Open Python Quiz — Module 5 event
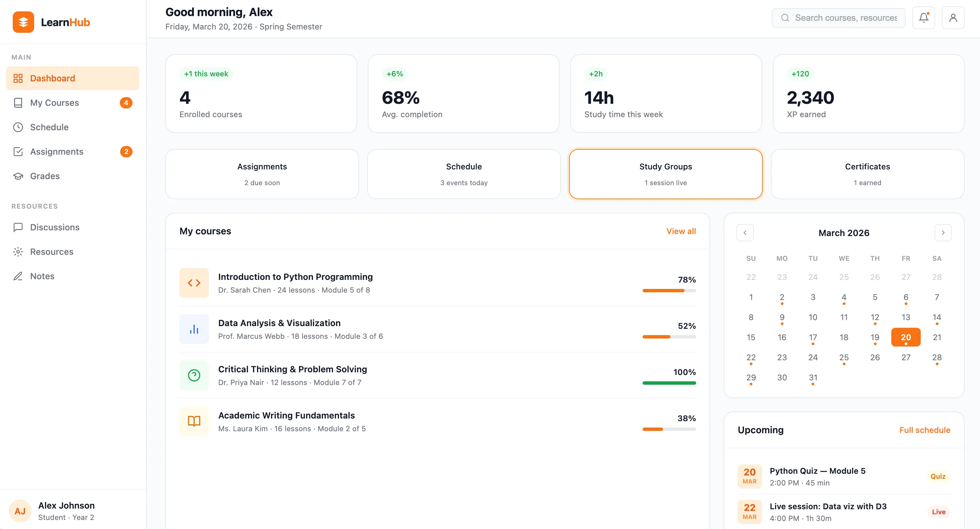The width and height of the screenshot is (980, 529). (x=844, y=476)
